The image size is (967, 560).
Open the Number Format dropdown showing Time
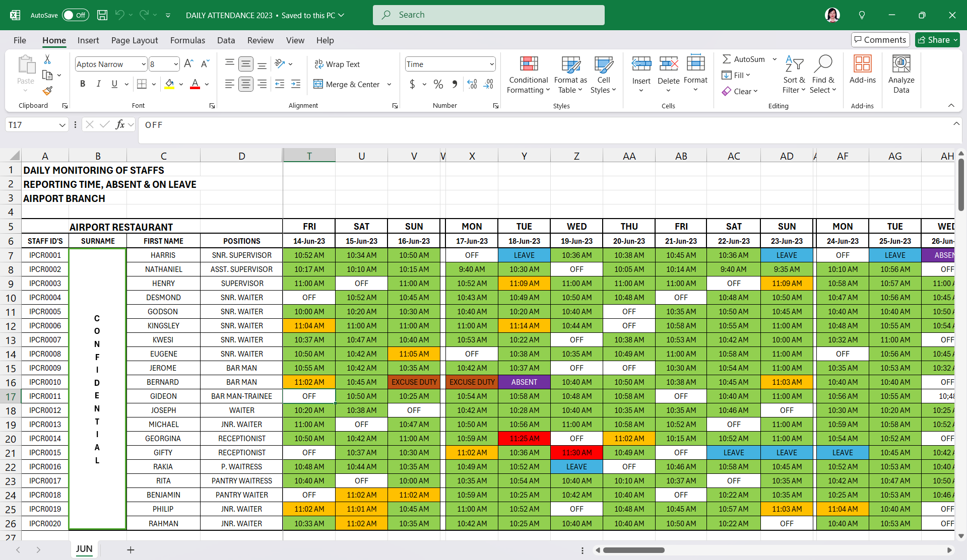coord(491,64)
